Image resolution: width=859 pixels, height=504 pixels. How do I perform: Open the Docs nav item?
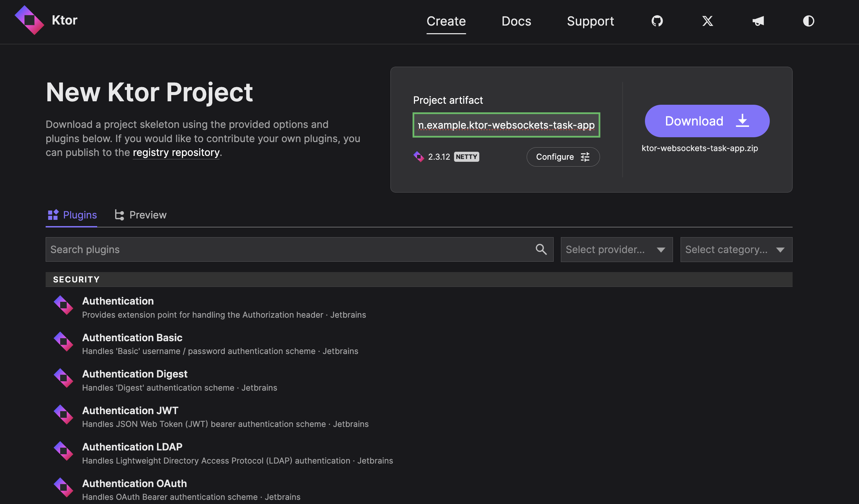click(516, 21)
